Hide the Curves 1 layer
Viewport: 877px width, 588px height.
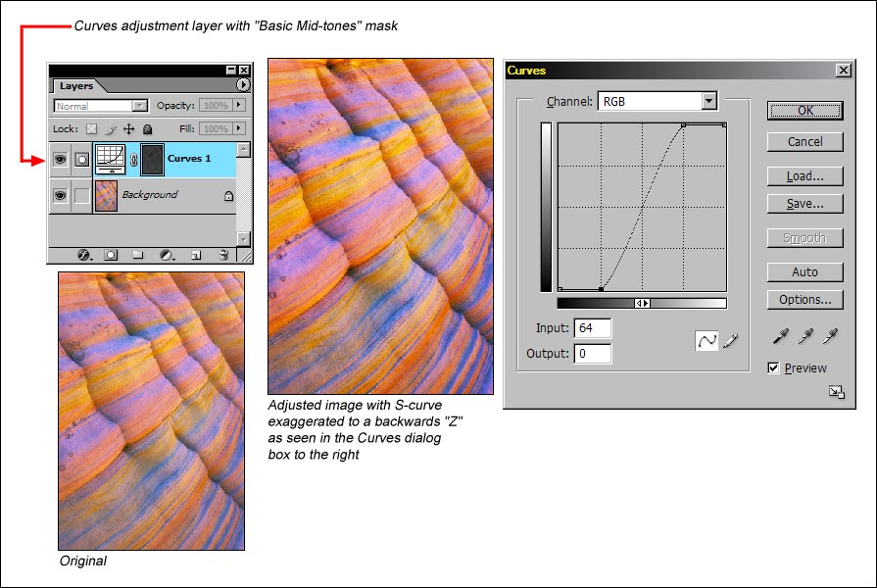[60, 159]
